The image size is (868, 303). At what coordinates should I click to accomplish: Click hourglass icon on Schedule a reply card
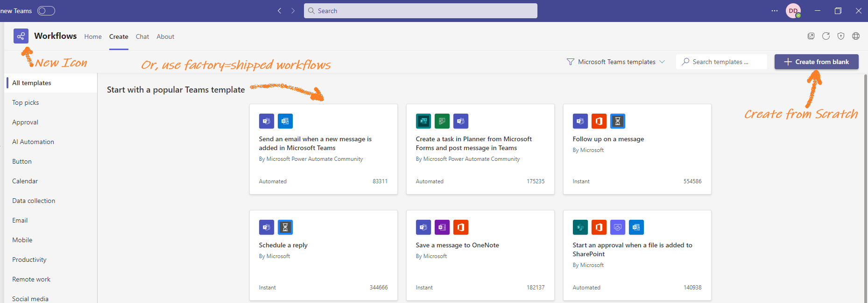[x=285, y=227]
